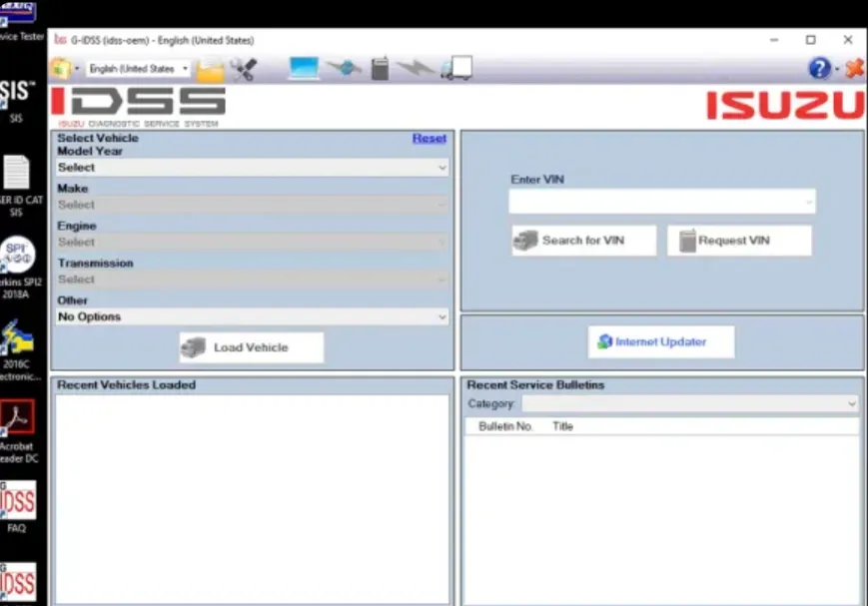
Task: Expand the Other options dropdown
Action: coord(252,316)
